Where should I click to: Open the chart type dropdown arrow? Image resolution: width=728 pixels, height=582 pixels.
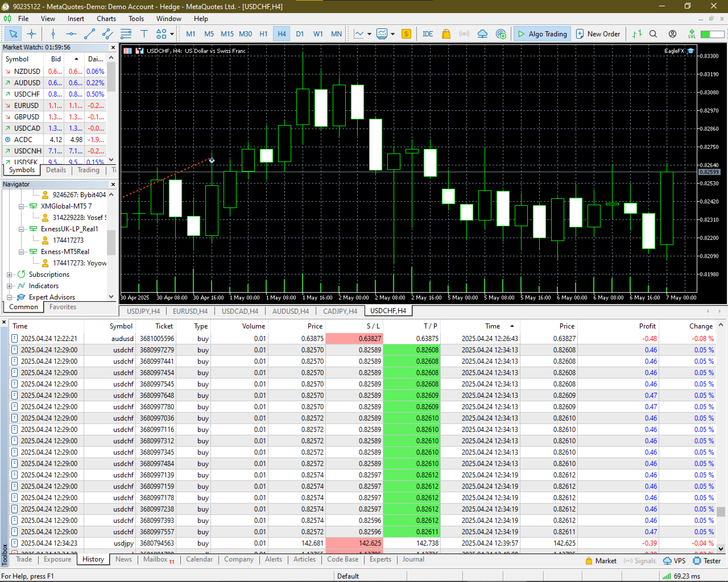pyautogui.click(x=370, y=34)
